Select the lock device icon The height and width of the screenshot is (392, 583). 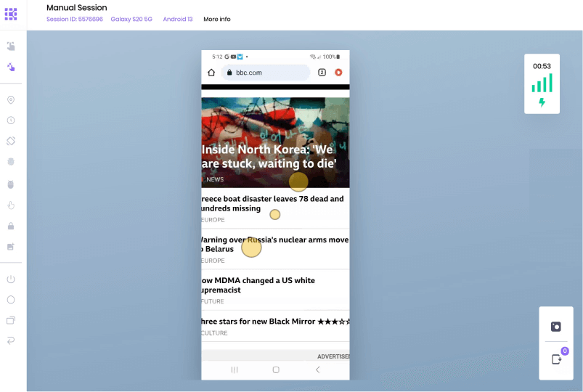tap(11, 226)
